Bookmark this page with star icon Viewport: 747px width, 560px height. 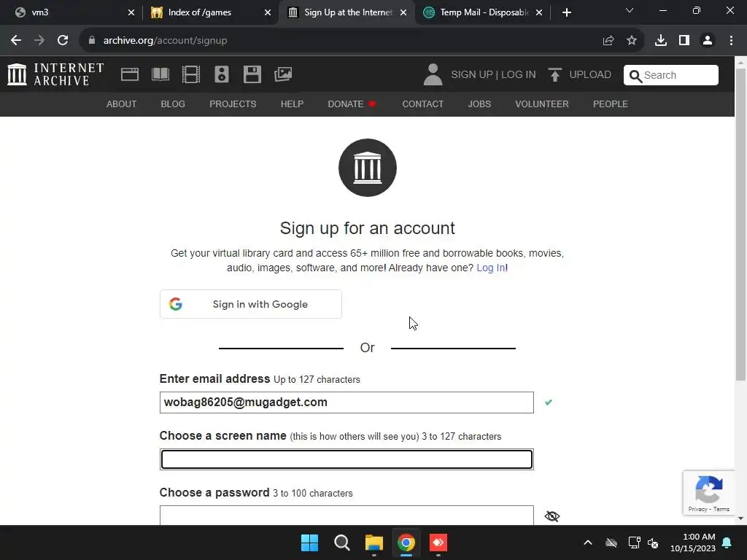click(632, 41)
